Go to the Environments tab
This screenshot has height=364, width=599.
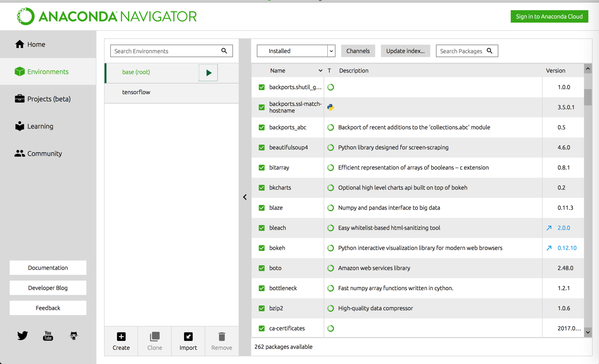48,71
